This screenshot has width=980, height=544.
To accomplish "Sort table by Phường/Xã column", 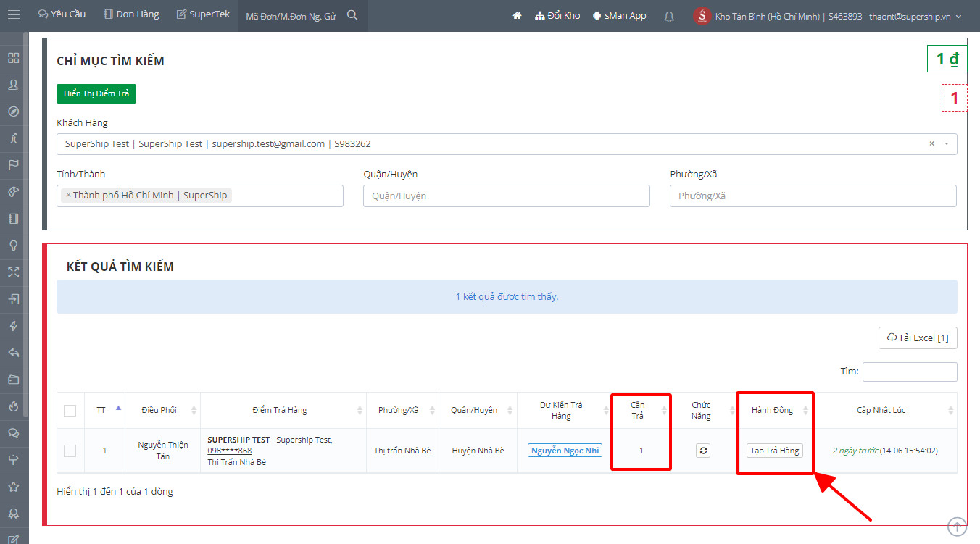I will (x=402, y=410).
